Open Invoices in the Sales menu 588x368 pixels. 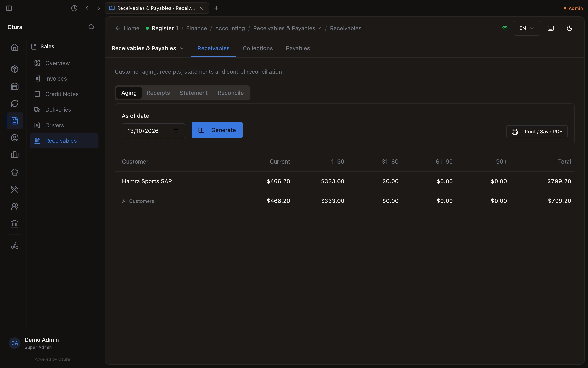pyautogui.click(x=64, y=79)
